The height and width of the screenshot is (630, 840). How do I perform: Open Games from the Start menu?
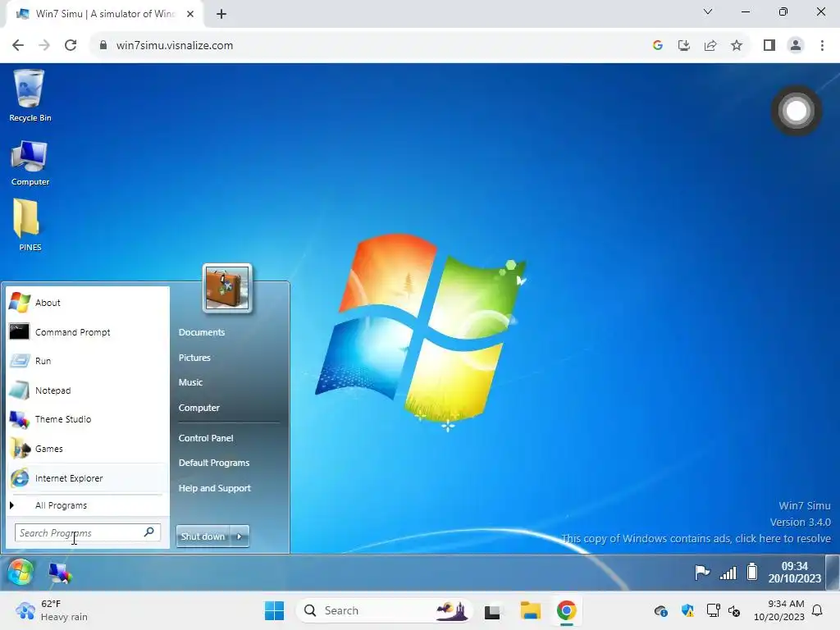point(85,449)
